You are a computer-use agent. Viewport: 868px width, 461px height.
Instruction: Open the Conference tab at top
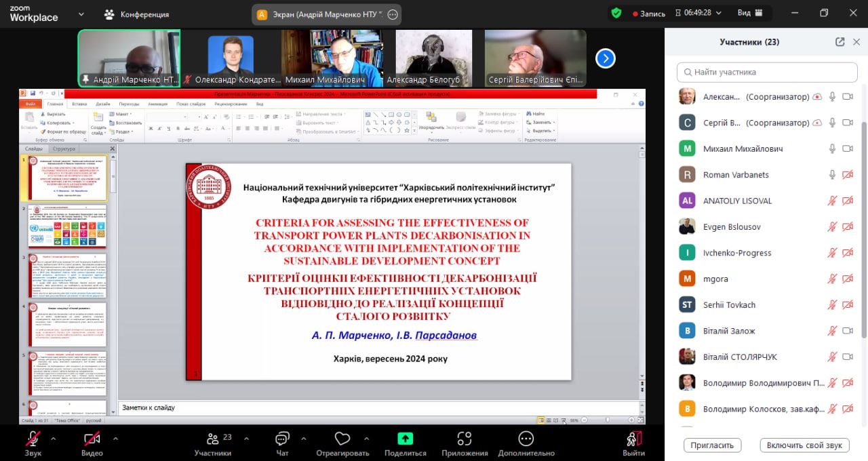pos(136,14)
